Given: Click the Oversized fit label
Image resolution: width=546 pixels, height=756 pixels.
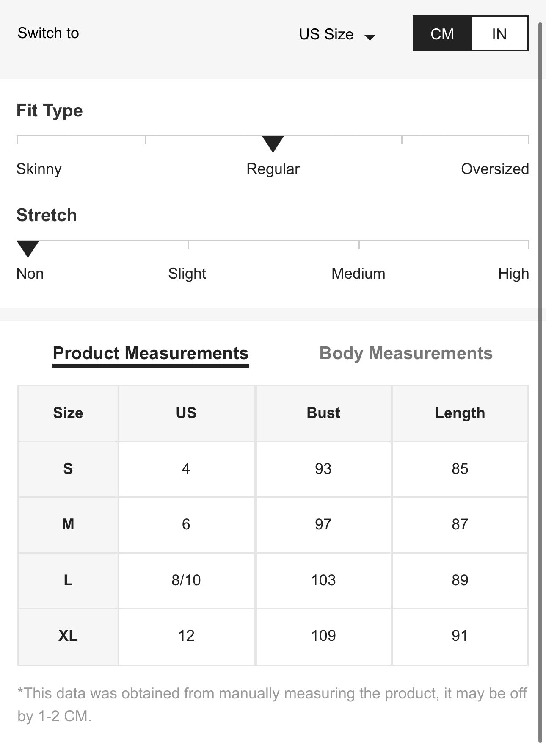Looking at the screenshot, I should [494, 169].
